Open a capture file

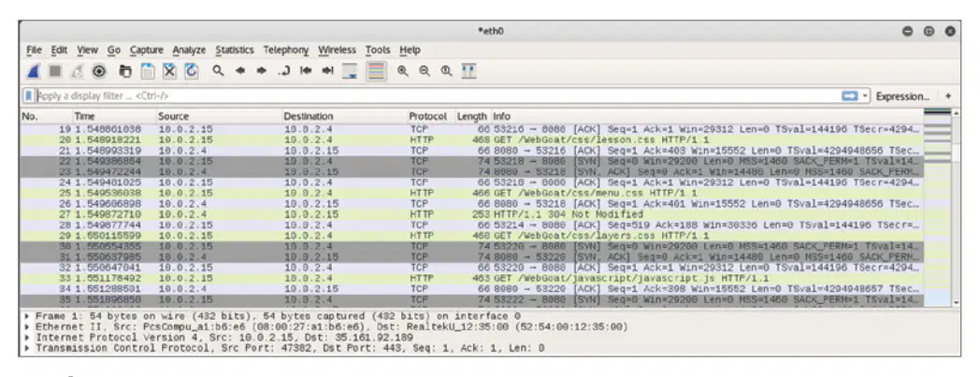click(125, 71)
